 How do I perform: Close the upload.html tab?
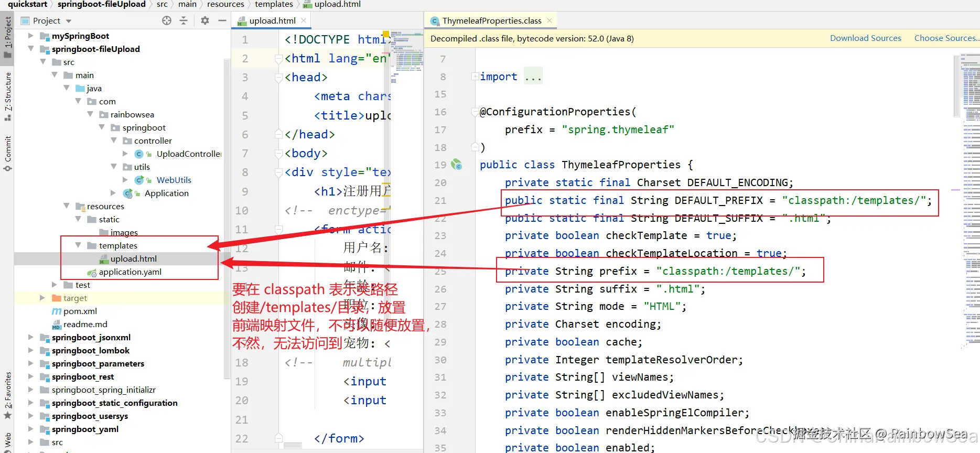coord(304,20)
